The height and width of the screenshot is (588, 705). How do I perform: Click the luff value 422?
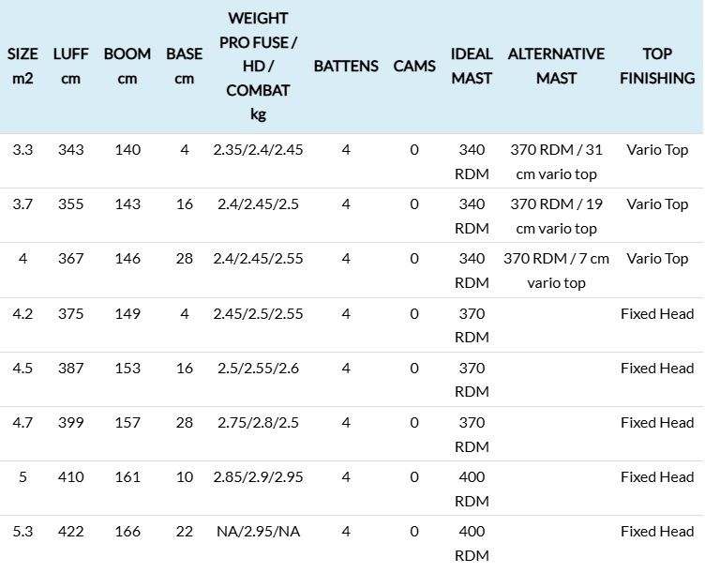click(70, 532)
